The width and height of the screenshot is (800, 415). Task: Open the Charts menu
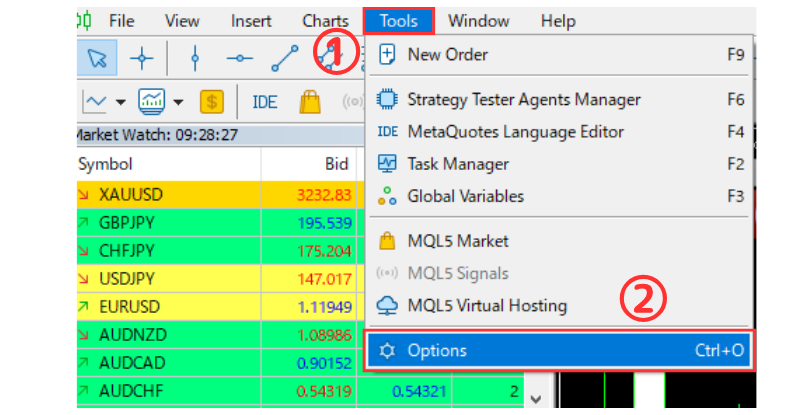(x=325, y=20)
